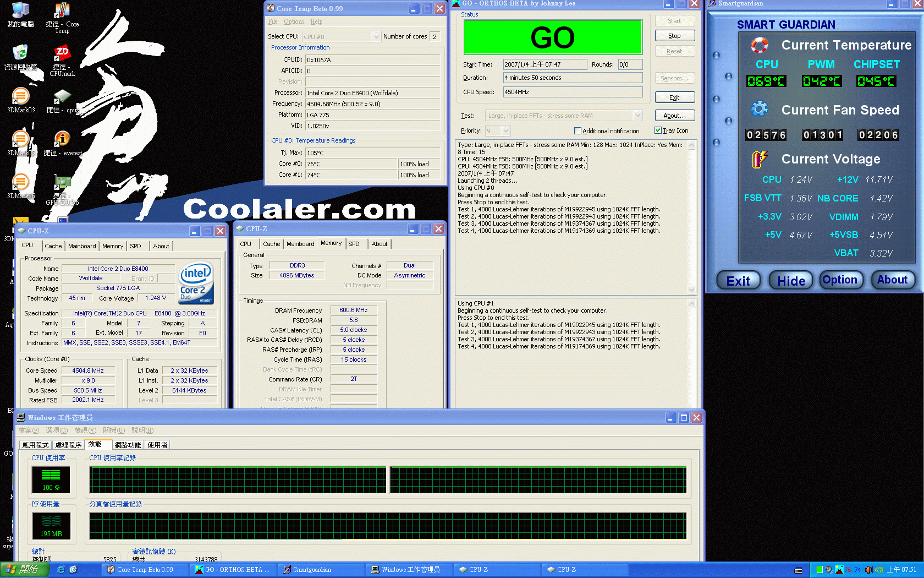Open the Orthos Priority dropdown

(x=505, y=130)
